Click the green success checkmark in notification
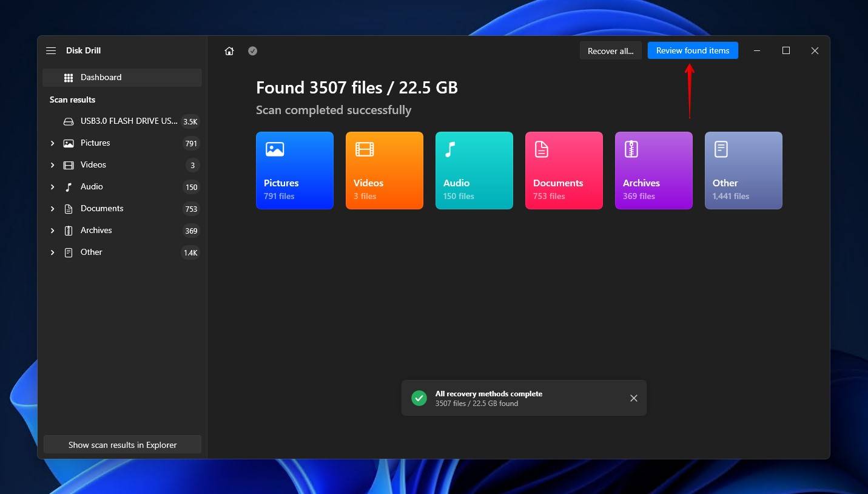Viewport: 868px width, 494px height. 419,398
